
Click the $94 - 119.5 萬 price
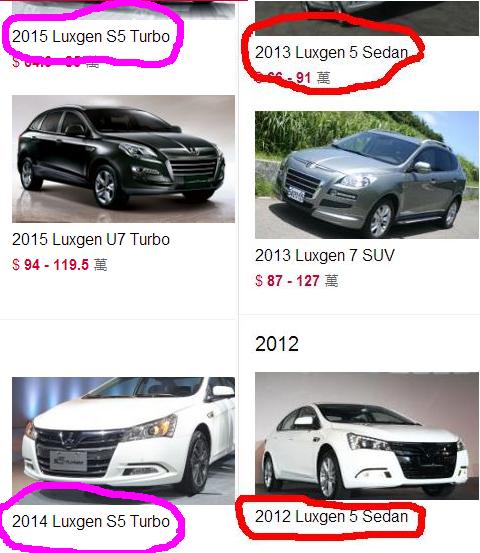59,265
